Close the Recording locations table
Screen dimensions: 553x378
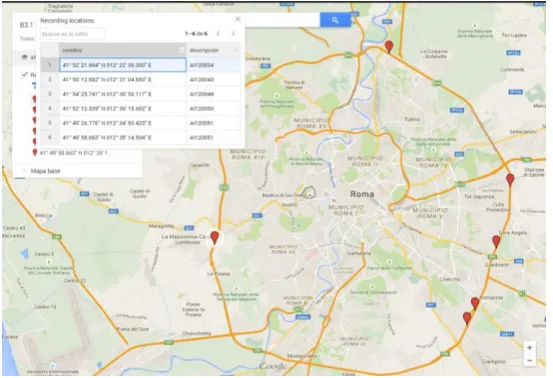238,19
